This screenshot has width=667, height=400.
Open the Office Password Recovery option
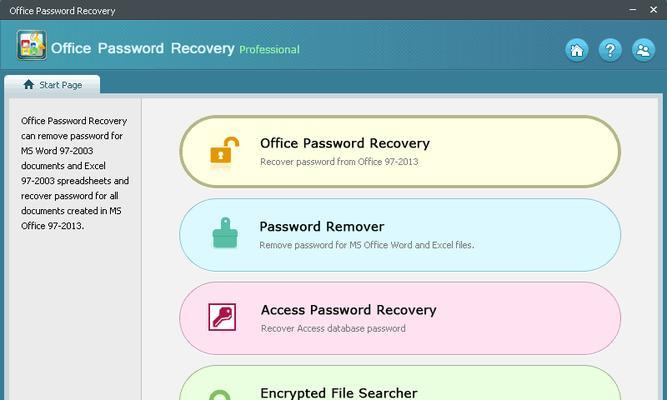click(x=400, y=151)
